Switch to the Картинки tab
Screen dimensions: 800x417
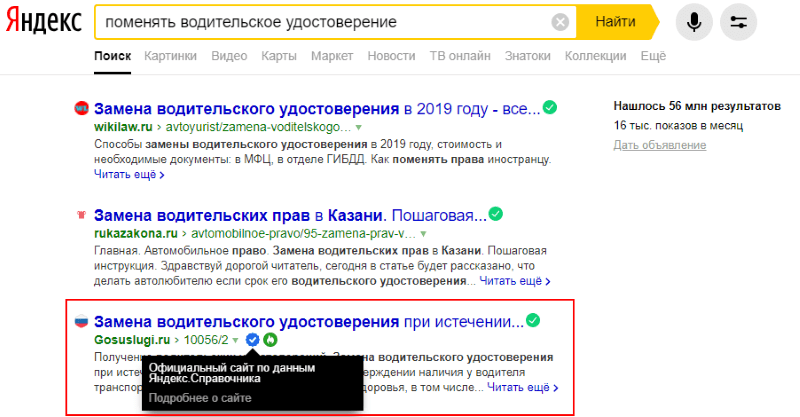pyautogui.click(x=170, y=56)
